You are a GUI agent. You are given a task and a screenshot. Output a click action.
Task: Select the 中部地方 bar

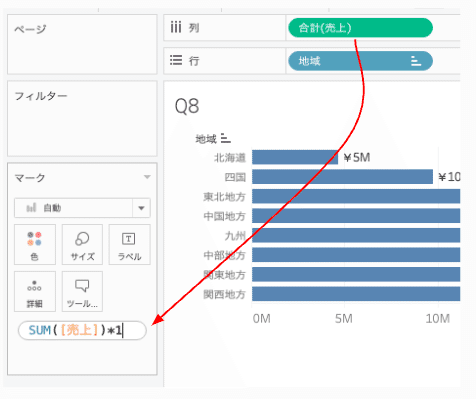(x=356, y=255)
